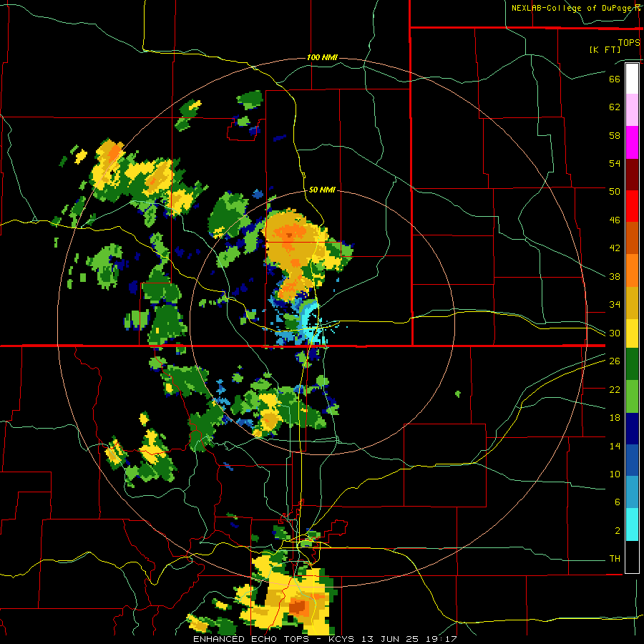Click the TOPS legend title
Viewport: 644px width, 644px height.
629,43
